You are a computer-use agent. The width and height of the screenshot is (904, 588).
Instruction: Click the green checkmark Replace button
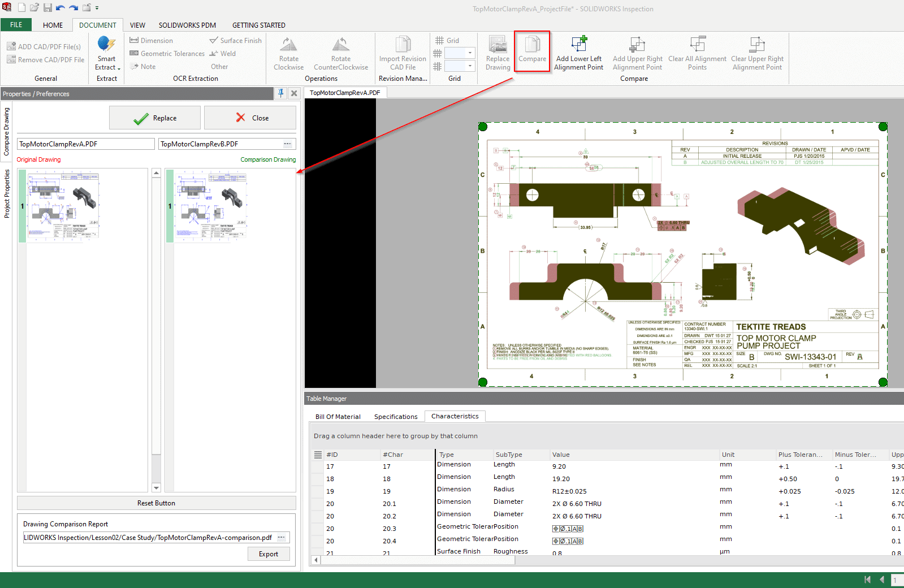pos(155,118)
